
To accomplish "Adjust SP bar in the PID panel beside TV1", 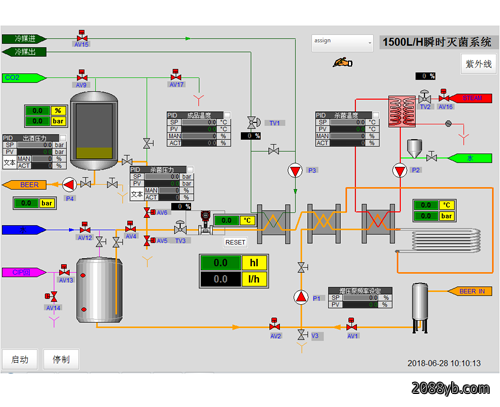I will tap(199, 122).
